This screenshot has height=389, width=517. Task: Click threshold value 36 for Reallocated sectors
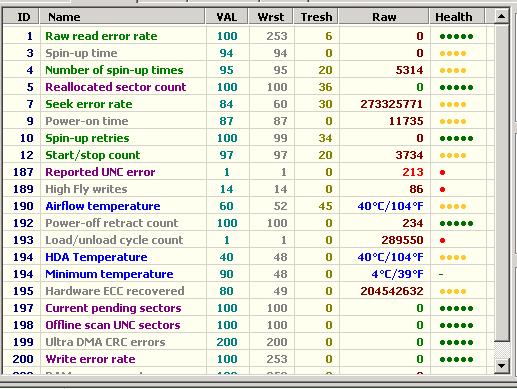(325, 87)
